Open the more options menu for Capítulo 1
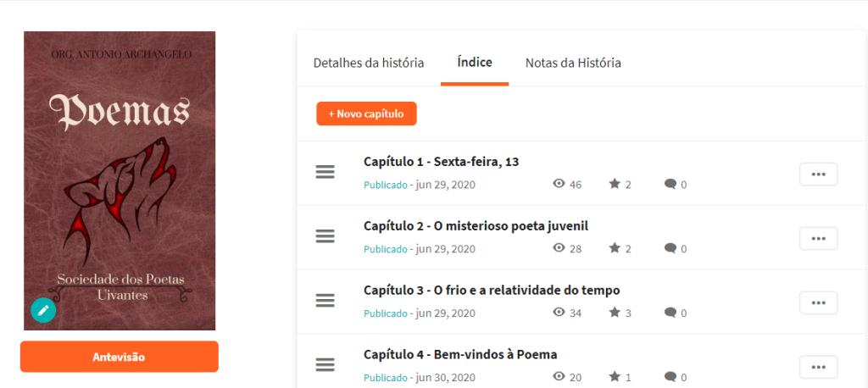 818,174
